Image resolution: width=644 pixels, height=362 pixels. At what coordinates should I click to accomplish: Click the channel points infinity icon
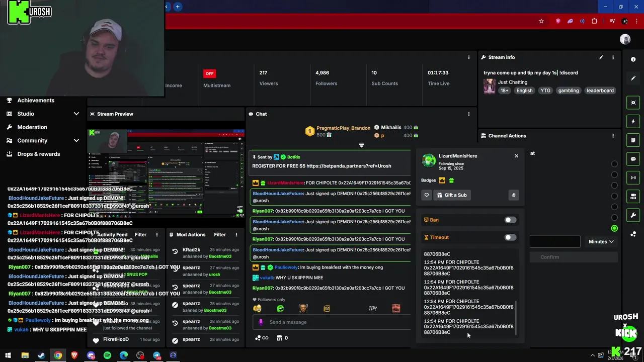pos(262,338)
